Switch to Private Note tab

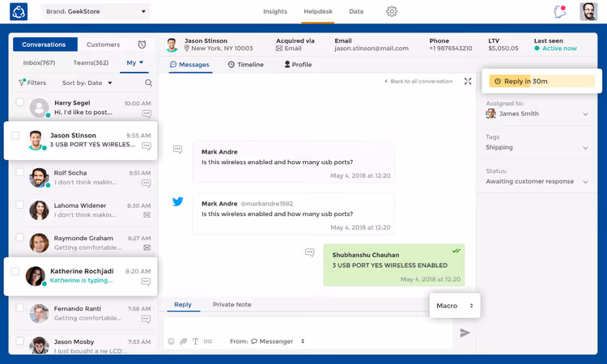coord(232,304)
